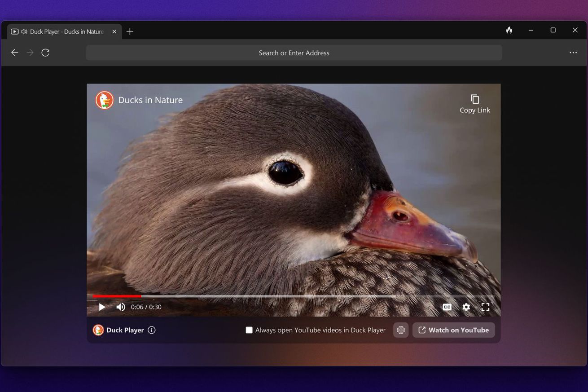Image resolution: width=588 pixels, height=392 pixels.
Task: Select the Duck Player - Ducks in Nature tab
Action: [63, 31]
